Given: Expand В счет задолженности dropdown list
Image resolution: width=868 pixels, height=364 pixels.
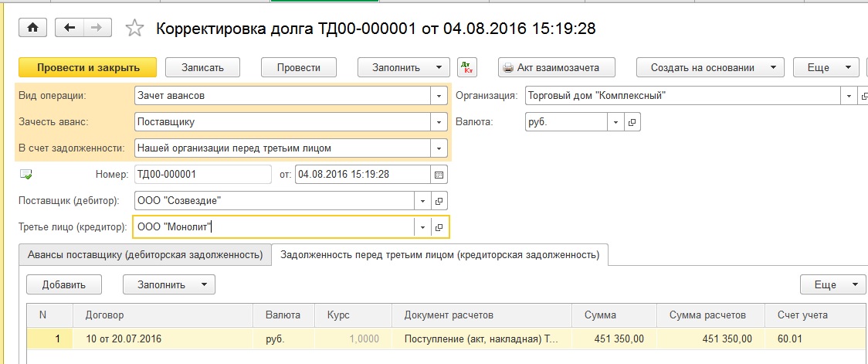Looking at the screenshot, I should pos(439,148).
